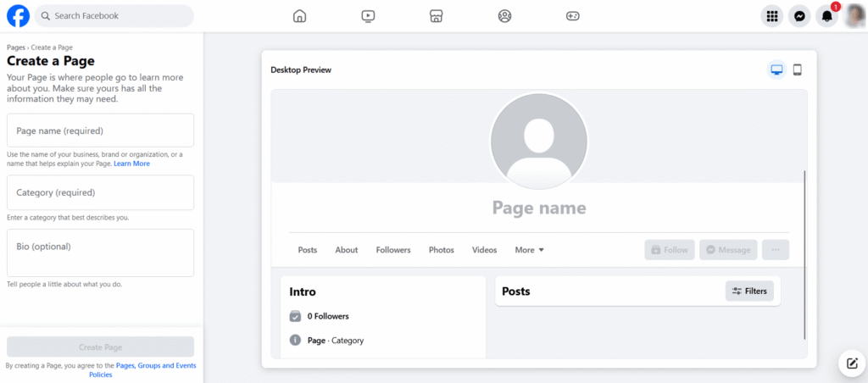This screenshot has width=868, height=383.
Task: Switch to mobile preview icon
Action: point(797,69)
